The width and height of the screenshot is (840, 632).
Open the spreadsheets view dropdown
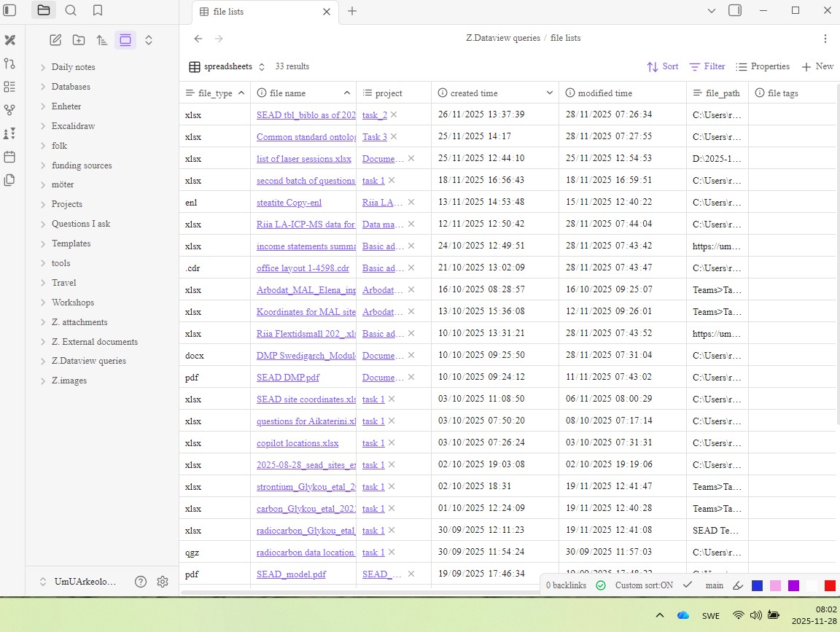click(227, 66)
